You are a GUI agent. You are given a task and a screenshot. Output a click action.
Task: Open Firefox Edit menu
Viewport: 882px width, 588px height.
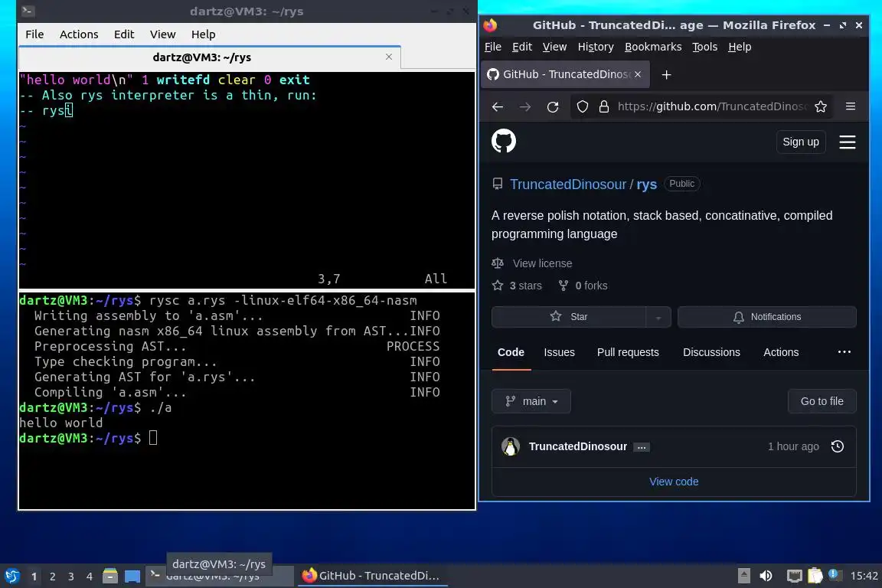(x=522, y=47)
